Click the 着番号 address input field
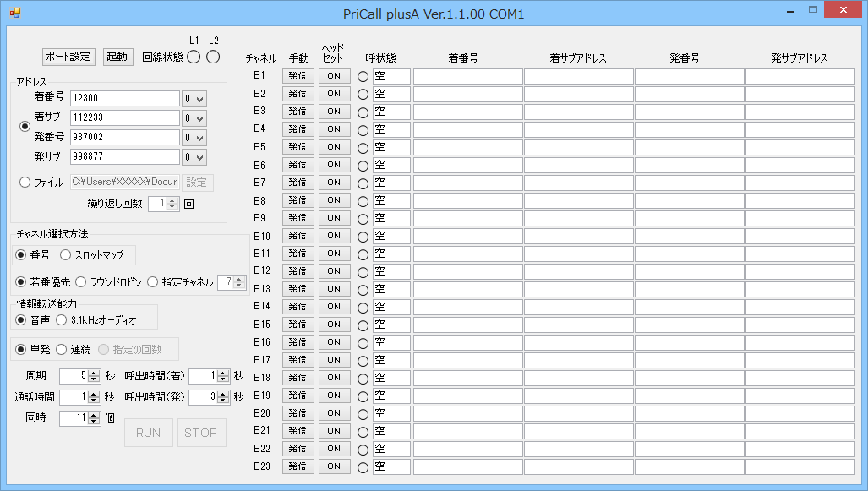Viewport: 868px width, 491px height. [125, 99]
